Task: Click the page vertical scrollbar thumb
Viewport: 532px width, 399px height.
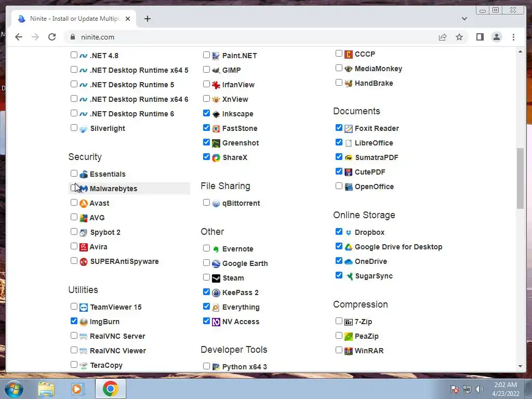Action: tap(520, 179)
